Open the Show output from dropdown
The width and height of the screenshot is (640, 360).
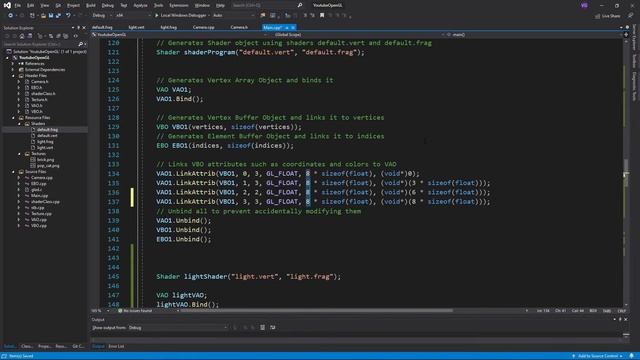177,328
